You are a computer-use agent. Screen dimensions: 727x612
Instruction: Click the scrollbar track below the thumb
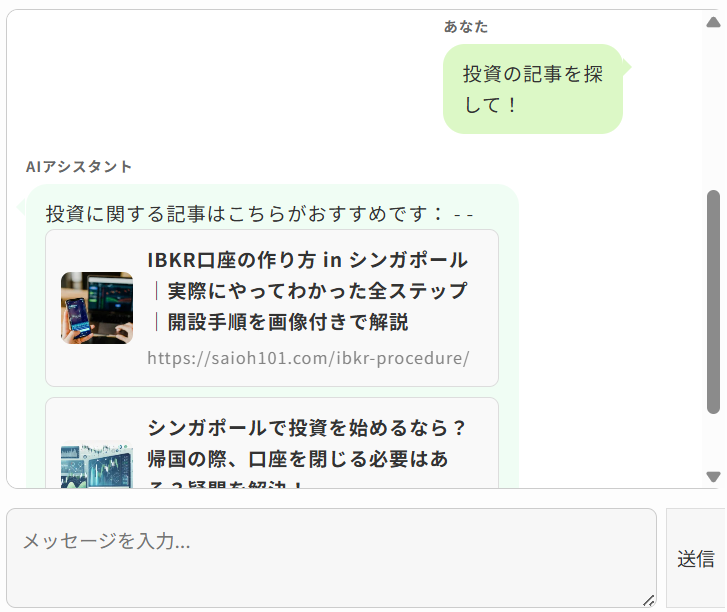coord(713,441)
